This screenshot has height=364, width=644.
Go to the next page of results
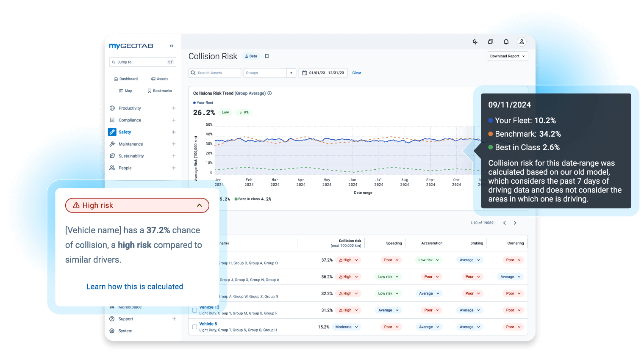[515, 223]
